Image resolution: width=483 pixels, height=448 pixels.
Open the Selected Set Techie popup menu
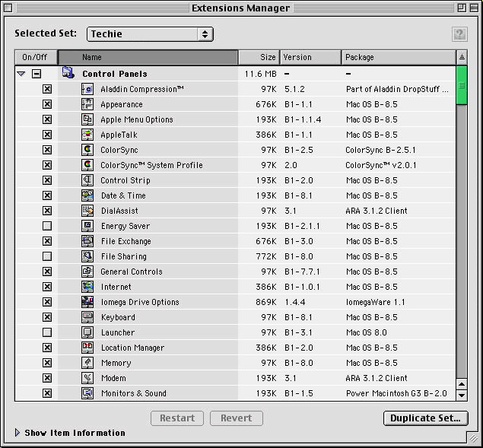coord(150,34)
